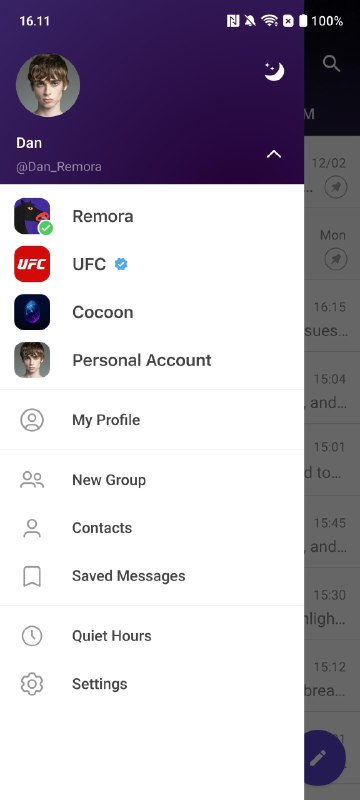Viewport: 360px width, 800px height.
Task: Open My Profile
Action: point(152,420)
